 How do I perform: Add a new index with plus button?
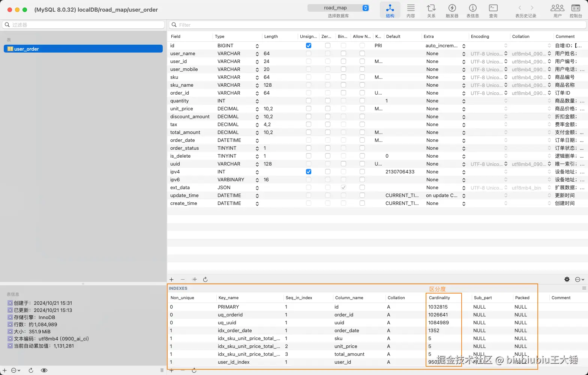point(171,370)
